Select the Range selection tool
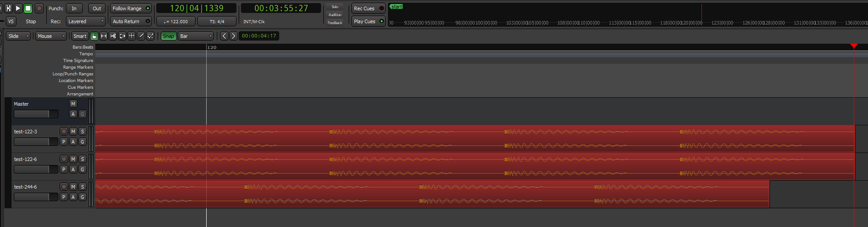 pos(103,36)
